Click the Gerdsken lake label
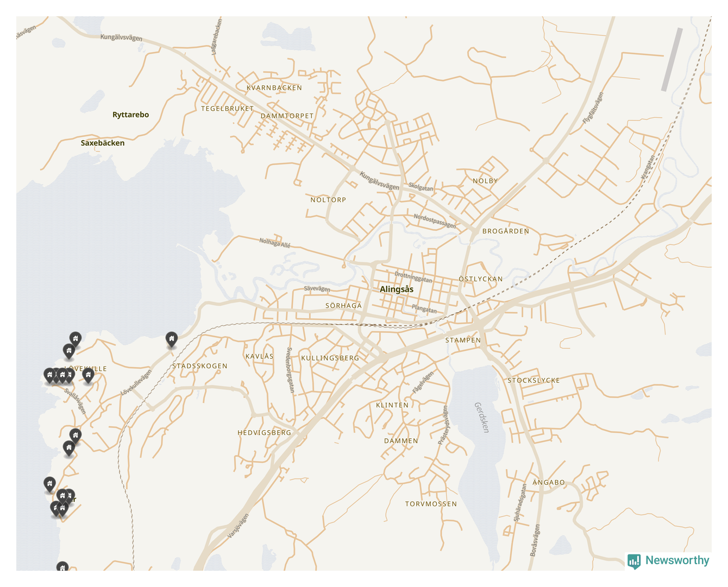 click(x=481, y=417)
